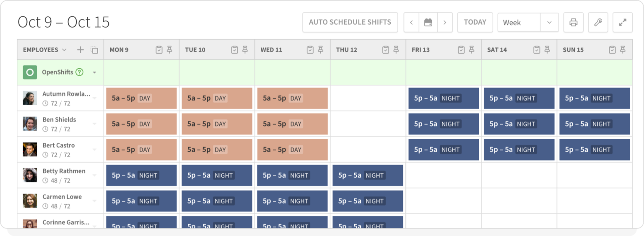This screenshot has height=236, width=644.
Task: Click Ben Shields' profile photo
Action: (x=30, y=124)
